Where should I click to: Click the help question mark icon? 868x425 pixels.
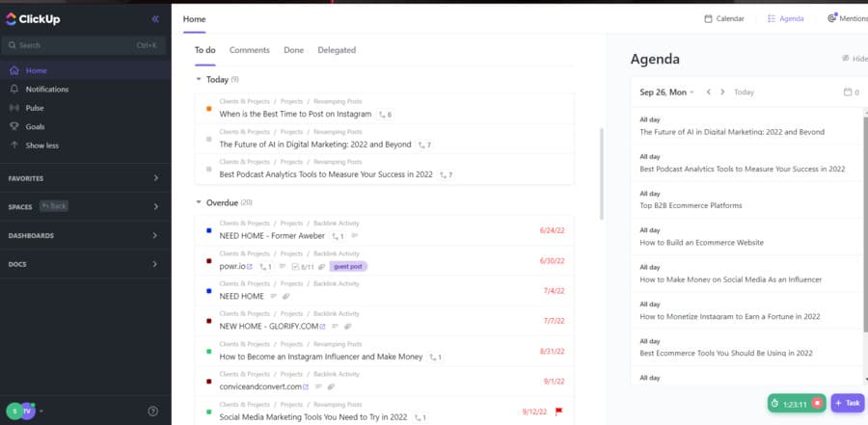click(x=152, y=411)
